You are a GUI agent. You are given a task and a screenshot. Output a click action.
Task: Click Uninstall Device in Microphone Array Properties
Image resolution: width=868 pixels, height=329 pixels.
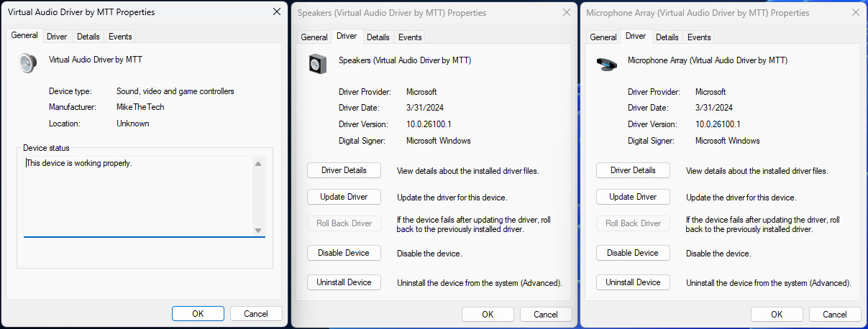[633, 282]
